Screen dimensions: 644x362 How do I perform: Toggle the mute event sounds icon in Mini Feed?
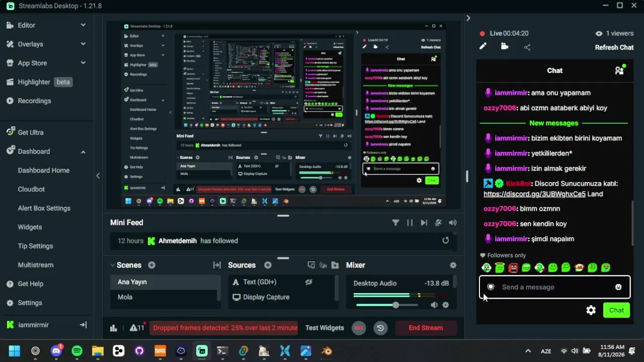[438, 223]
